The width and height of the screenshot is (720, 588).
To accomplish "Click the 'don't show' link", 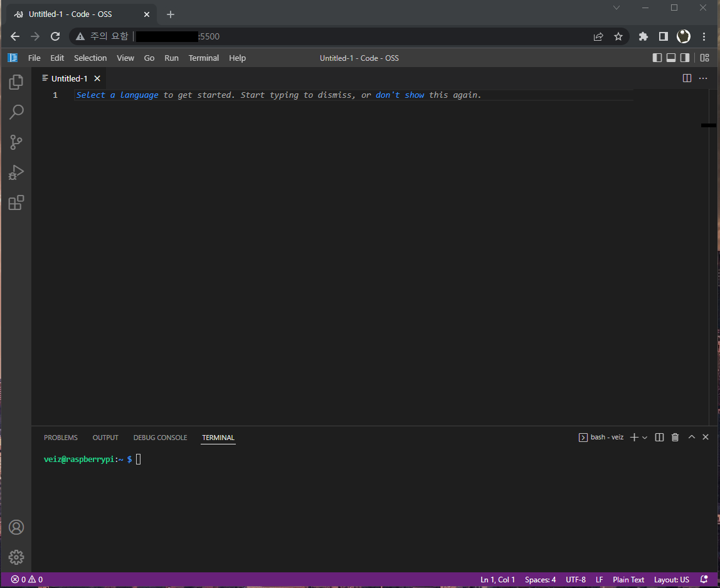I will pos(400,95).
